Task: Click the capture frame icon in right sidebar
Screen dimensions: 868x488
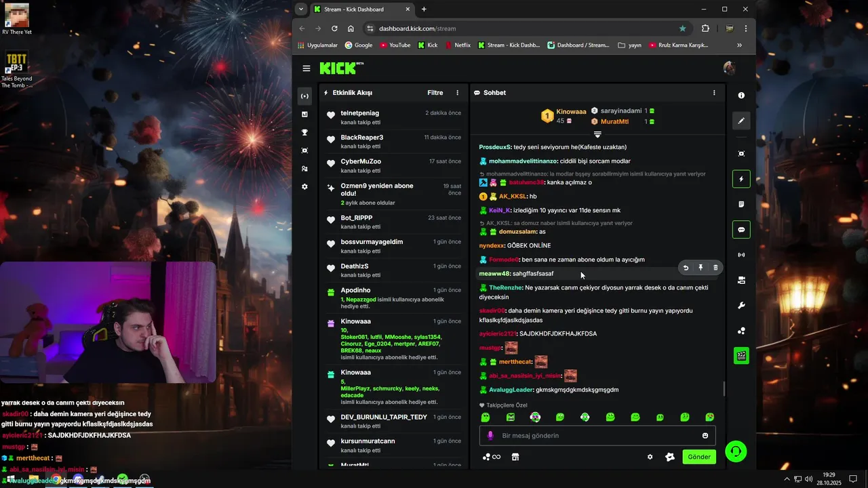Action: 741,154
